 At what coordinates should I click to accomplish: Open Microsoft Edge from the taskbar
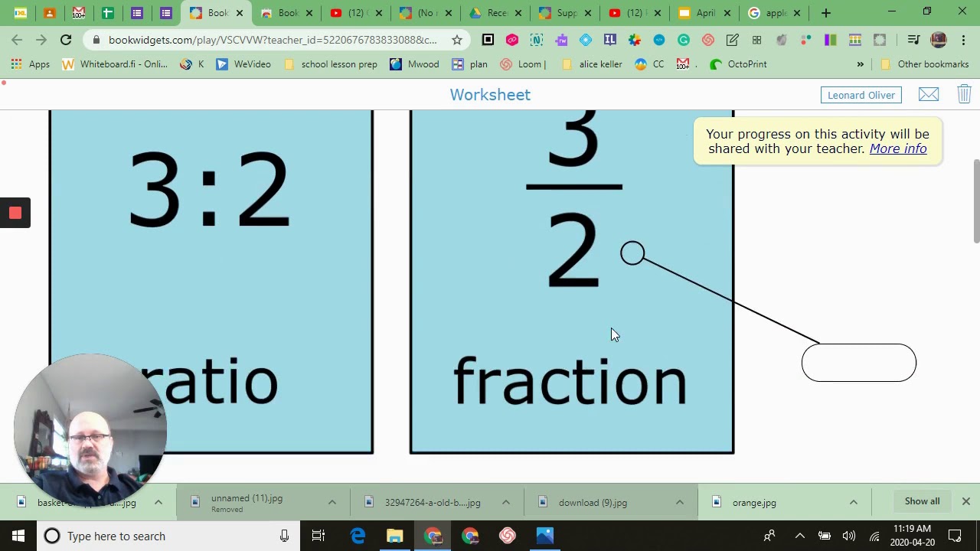[x=358, y=536]
